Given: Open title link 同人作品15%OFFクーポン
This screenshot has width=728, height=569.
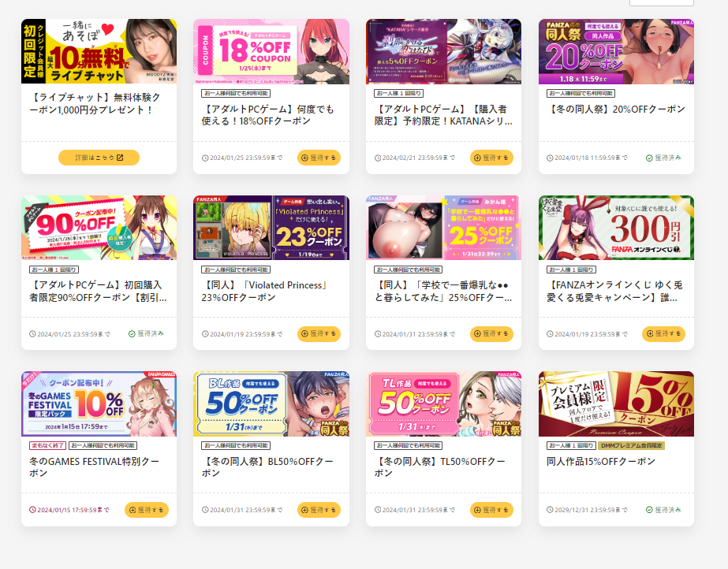Looking at the screenshot, I should [601, 461].
